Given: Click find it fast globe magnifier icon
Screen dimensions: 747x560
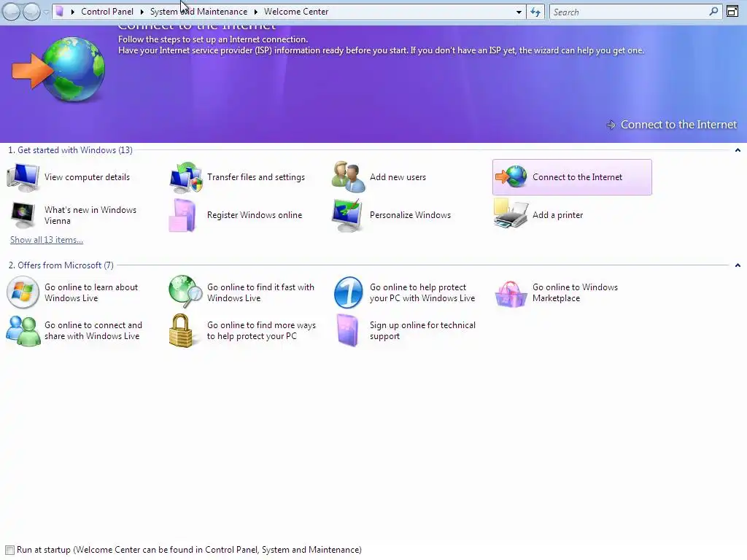Looking at the screenshot, I should (x=185, y=292).
